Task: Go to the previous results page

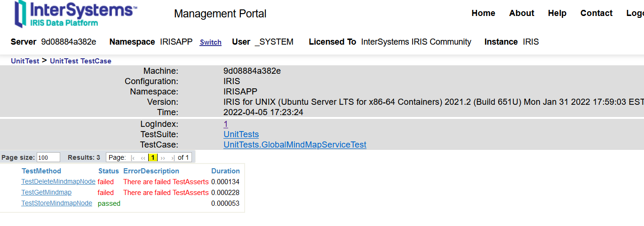Action: [x=143, y=158]
